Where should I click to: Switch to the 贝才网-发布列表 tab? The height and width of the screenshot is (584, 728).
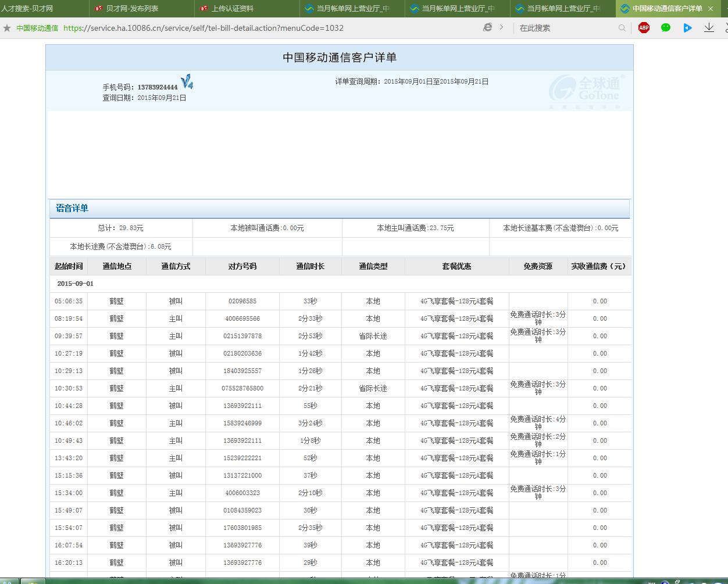[132, 9]
